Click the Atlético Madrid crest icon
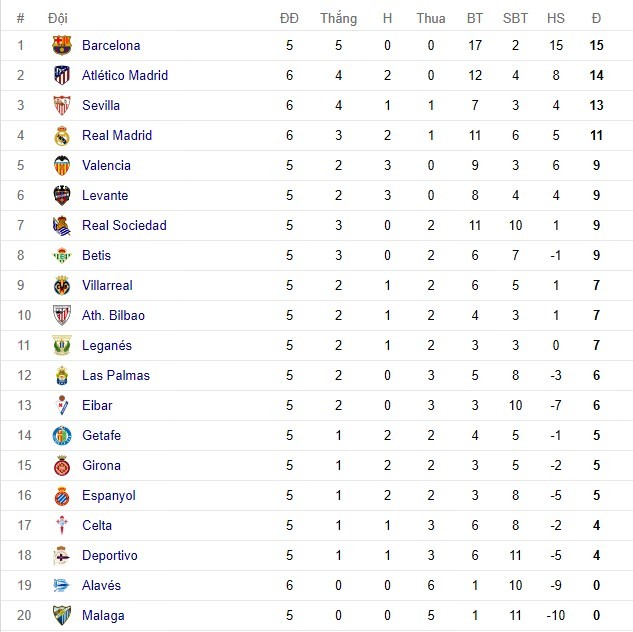The height and width of the screenshot is (632, 633). (x=62, y=75)
